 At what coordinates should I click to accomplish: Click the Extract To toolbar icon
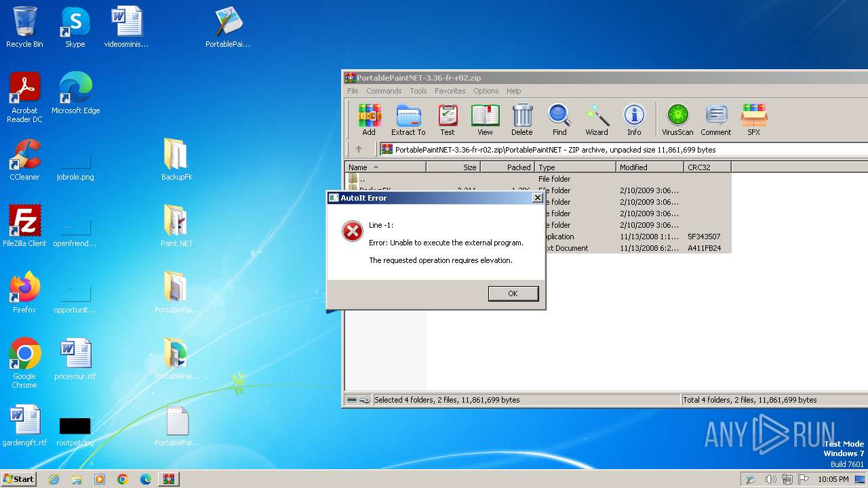click(x=408, y=120)
